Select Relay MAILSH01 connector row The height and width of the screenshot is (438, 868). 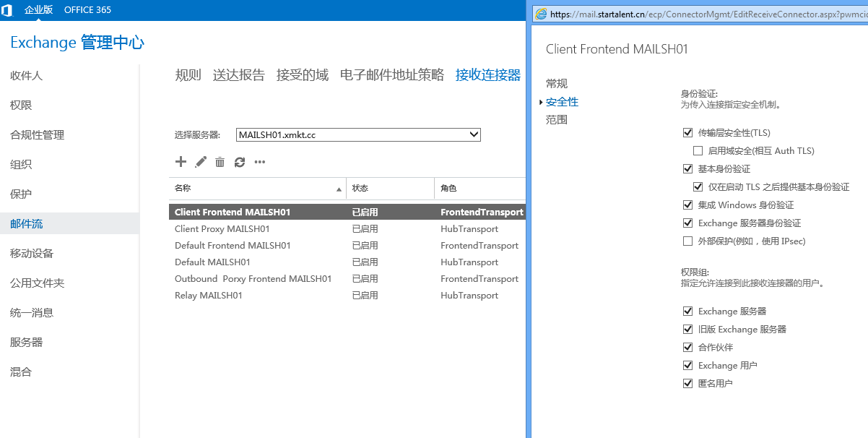coord(347,296)
